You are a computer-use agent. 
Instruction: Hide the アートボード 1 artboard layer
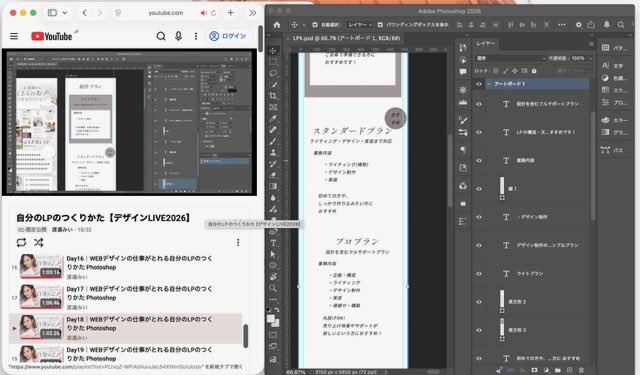[x=479, y=84]
